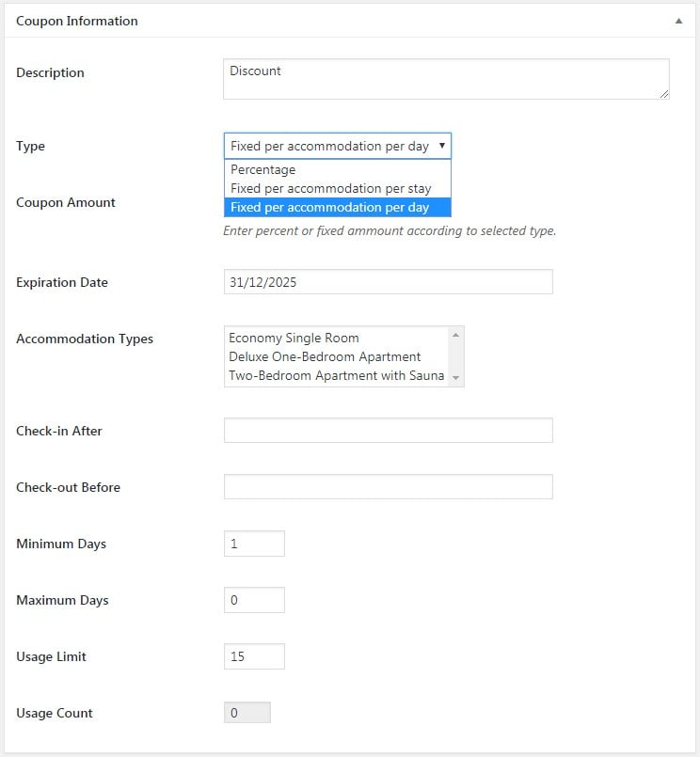This screenshot has height=757, width=700.
Task: Click the Check-out Before date field
Action: [x=388, y=487]
